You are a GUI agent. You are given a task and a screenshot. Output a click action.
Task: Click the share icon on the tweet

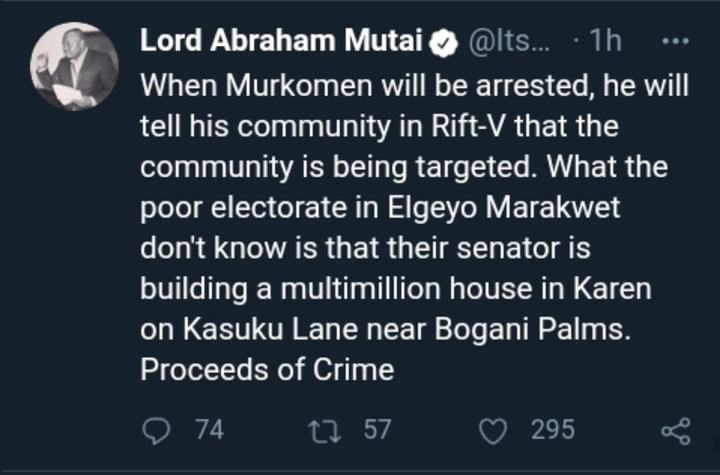677,430
